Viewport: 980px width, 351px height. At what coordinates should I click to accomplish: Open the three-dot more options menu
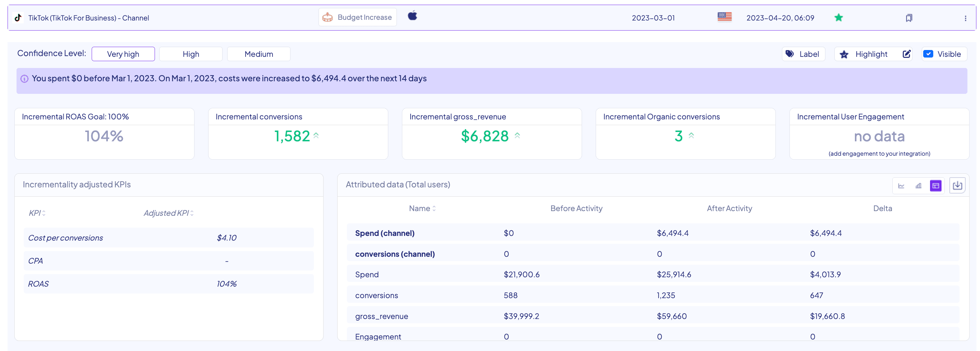pos(965,18)
